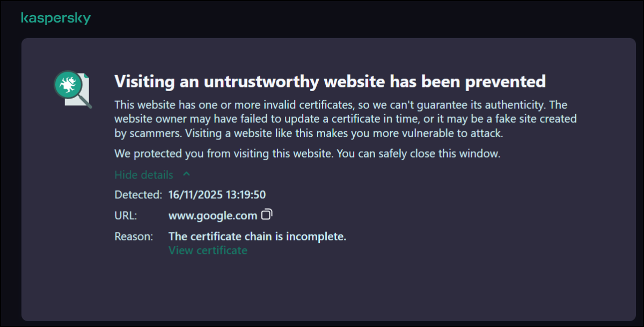Click the Reason: label
The image size is (644, 327).
coord(134,236)
